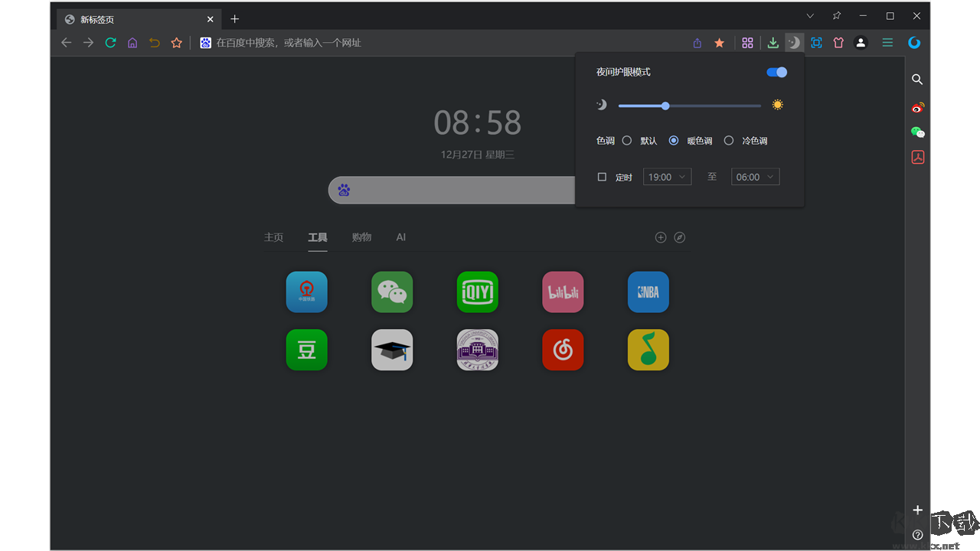Click the sidebar search icon
This screenshot has width=980, height=551.
[x=917, y=80]
